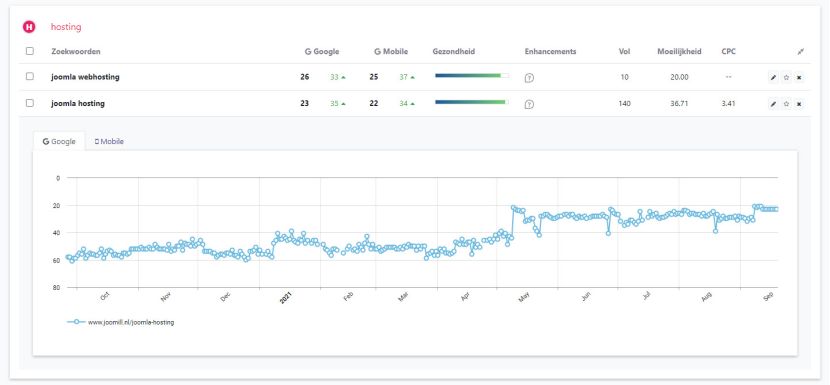Image resolution: width=830 pixels, height=385 pixels.
Task: Sort by G Mobile column header
Action: [391, 51]
